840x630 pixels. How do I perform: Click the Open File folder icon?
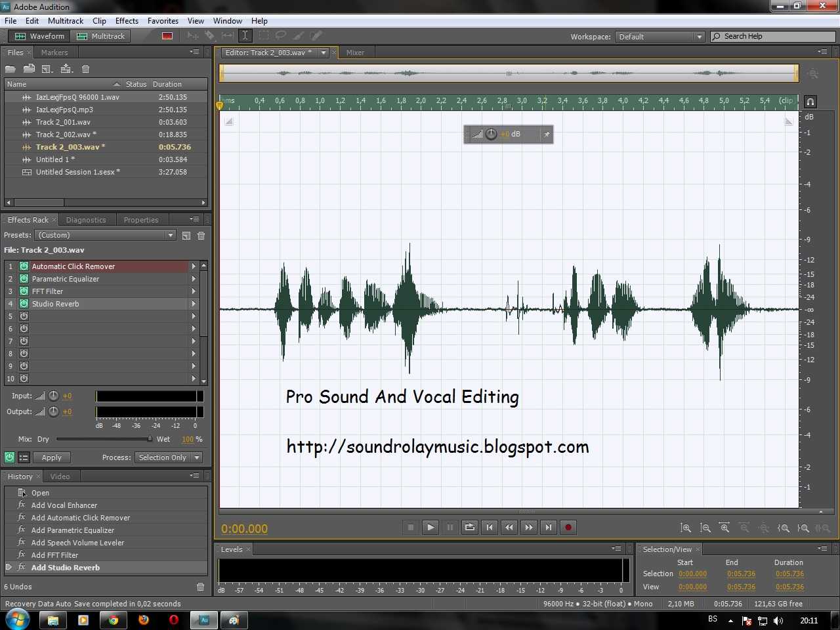(10, 69)
